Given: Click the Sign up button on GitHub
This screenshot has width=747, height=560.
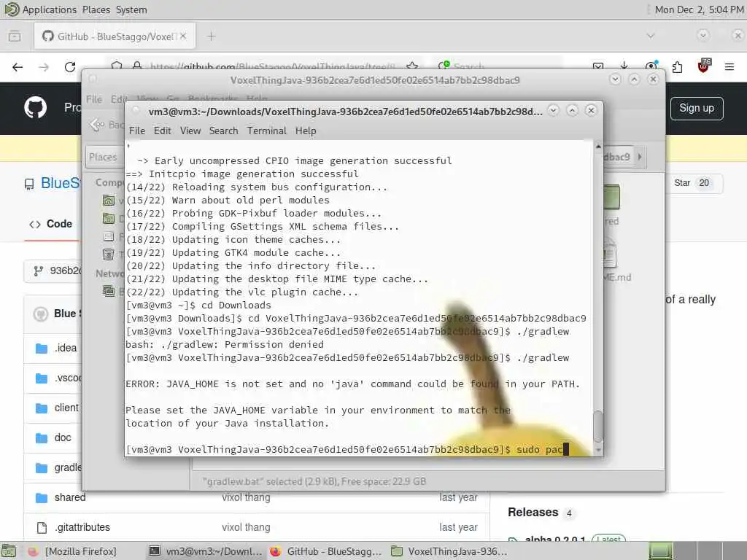Looking at the screenshot, I should pyautogui.click(x=697, y=109).
